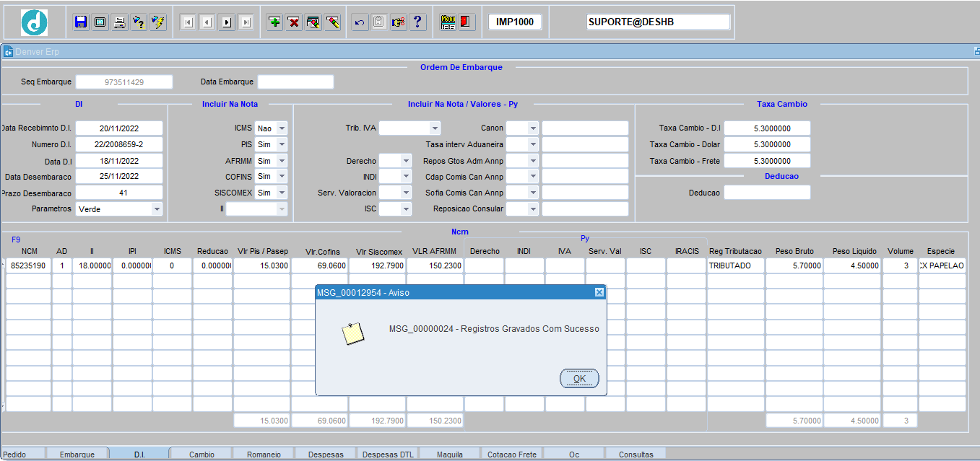
Task: Click the Taxa Cambio - Dolar field
Action: point(767,144)
